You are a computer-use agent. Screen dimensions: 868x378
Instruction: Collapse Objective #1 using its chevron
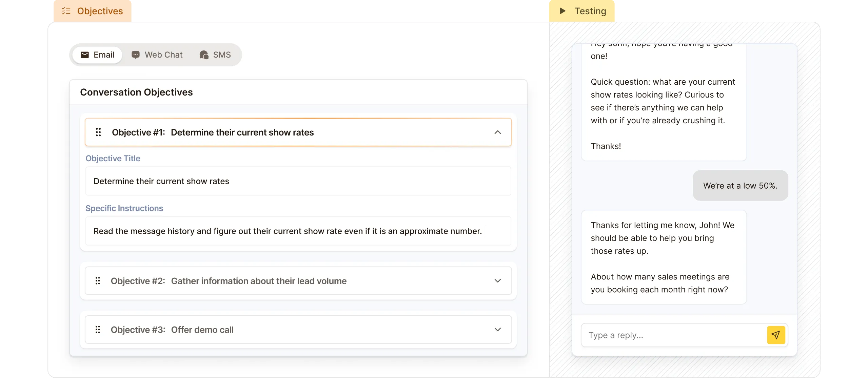coord(498,132)
